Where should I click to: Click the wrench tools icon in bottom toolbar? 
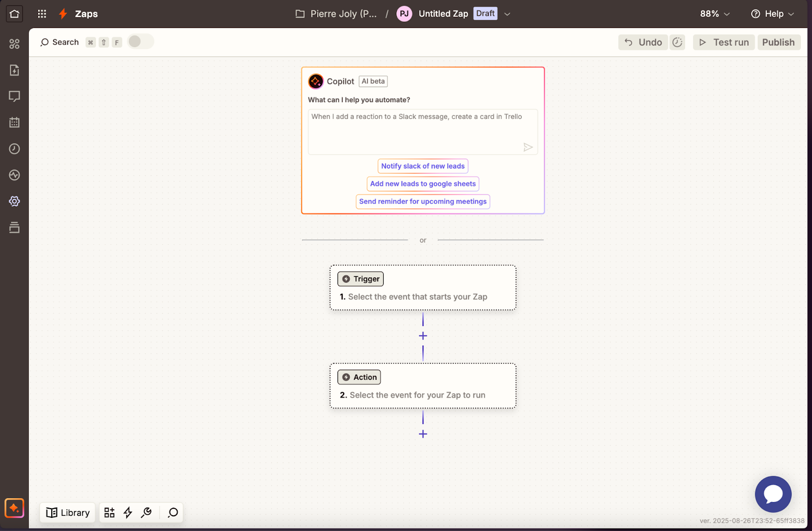pyautogui.click(x=146, y=513)
